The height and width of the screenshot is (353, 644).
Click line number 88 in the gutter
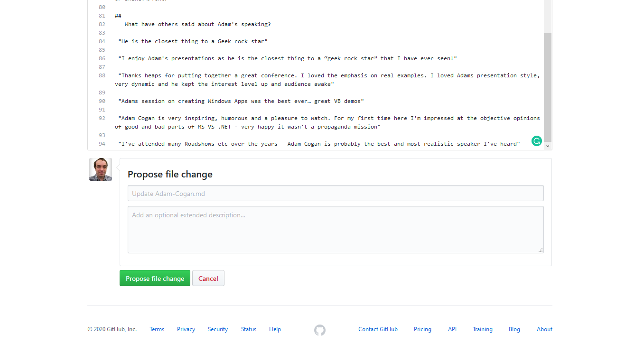click(102, 75)
